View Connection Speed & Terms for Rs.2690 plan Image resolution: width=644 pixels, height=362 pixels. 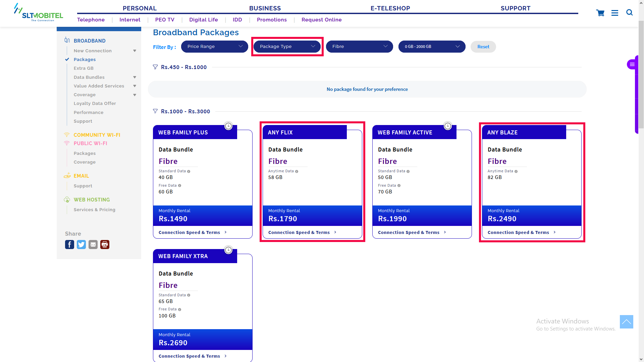point(193,356)
